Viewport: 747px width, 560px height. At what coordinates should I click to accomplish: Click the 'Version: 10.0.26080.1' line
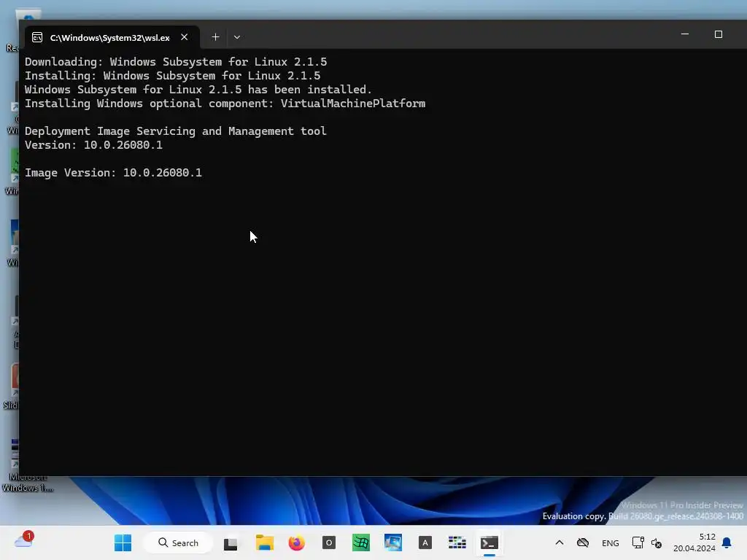point(94,145)
